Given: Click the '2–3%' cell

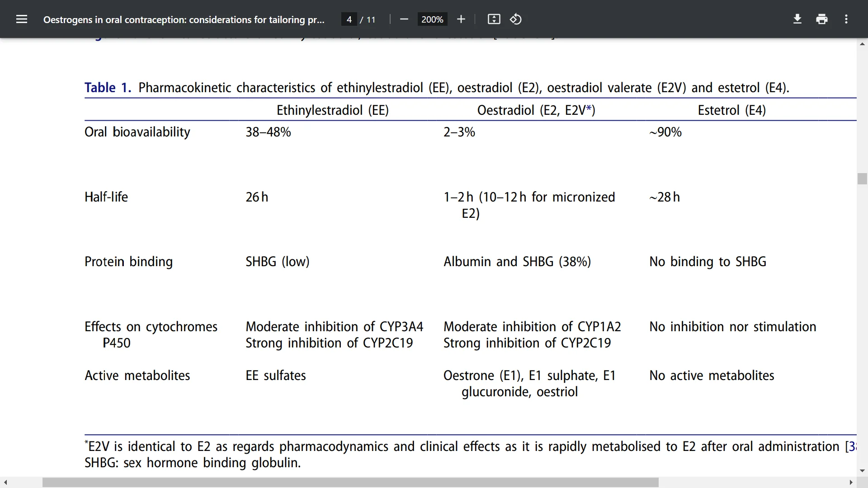Looking at the screenshot, I should pyautogui.click(x=459, y=132).
